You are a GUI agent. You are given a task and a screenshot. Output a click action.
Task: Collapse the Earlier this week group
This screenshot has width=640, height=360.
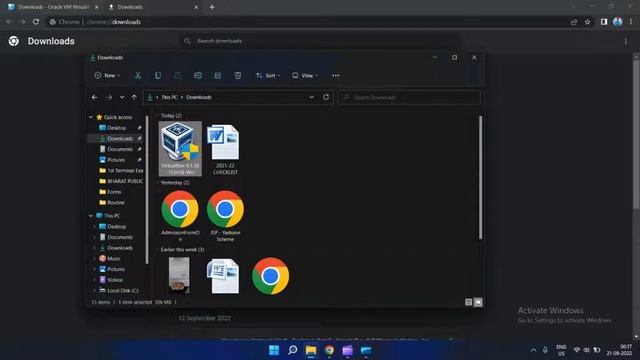(158, 249)
